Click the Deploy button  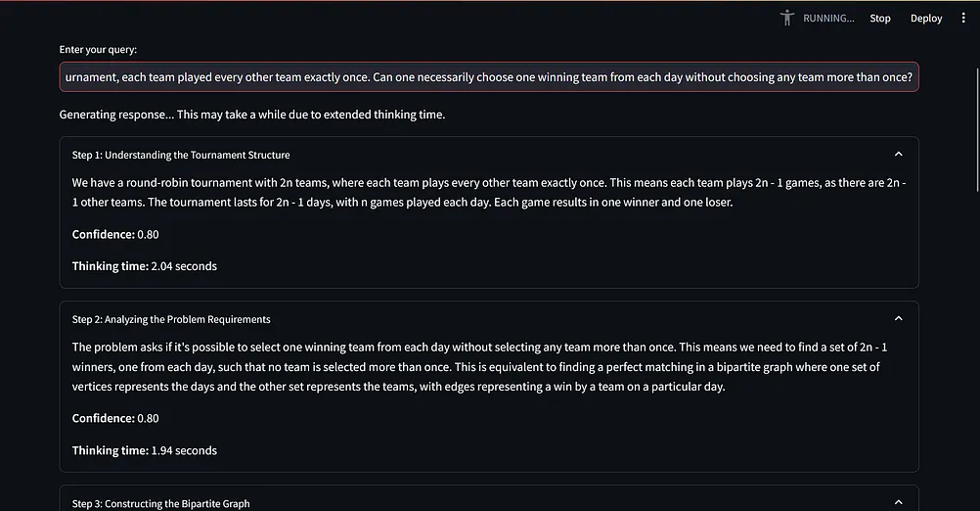(926, 18)
